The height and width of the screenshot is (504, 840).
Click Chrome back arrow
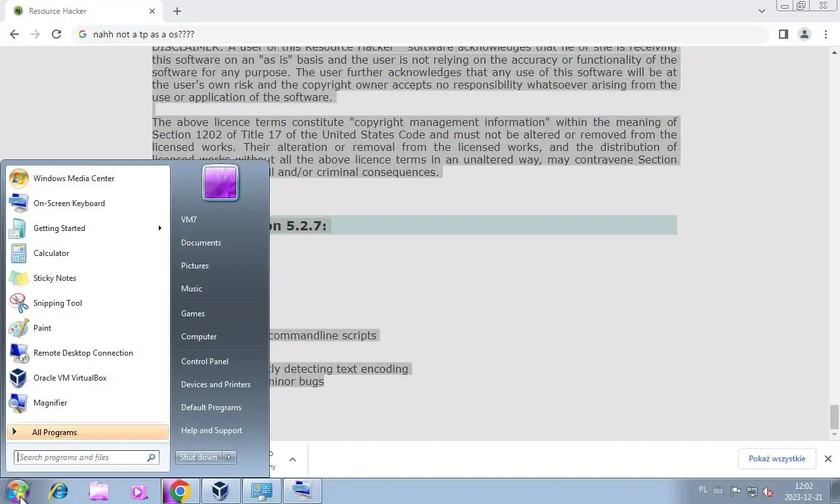pos(14,34)
